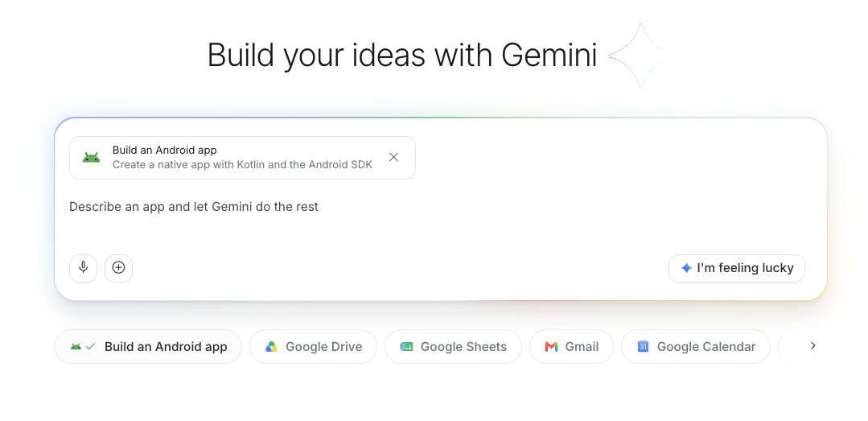The width and height of the screenshot is (868, 421).
Task: Click the Google Sheets logo icon
Action: (406, 347)
